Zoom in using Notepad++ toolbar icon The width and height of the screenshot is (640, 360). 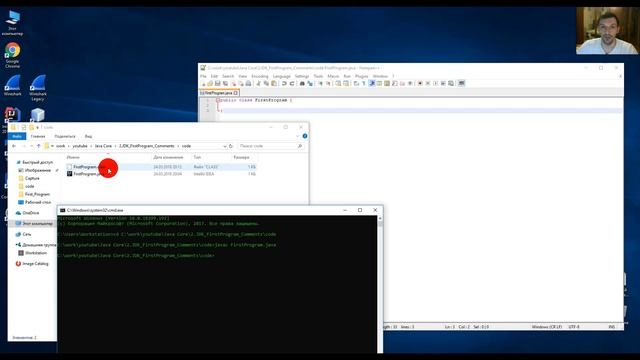pos(320,83)
